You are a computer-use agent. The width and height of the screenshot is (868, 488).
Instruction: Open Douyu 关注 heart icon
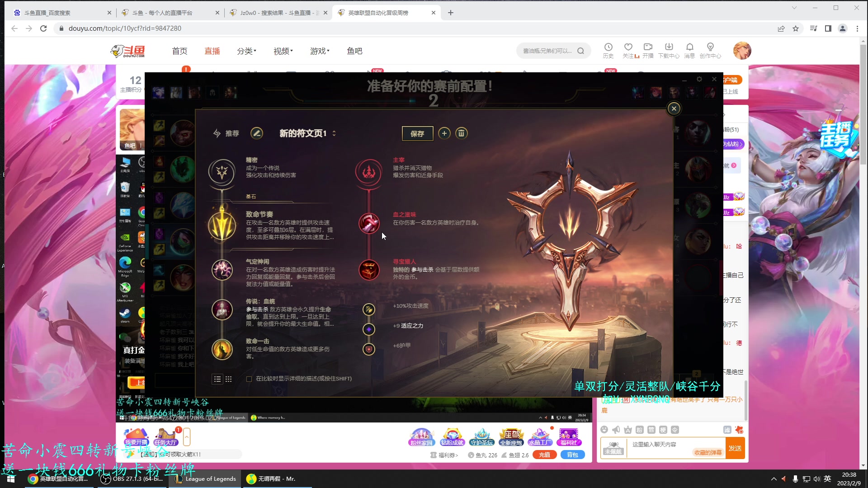628,51
